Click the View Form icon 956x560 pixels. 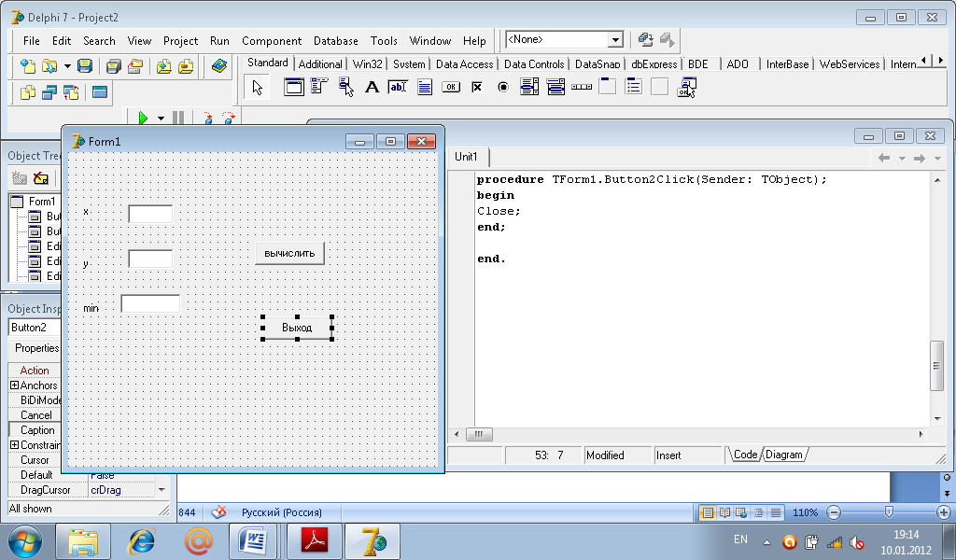click(x=49, y=92)
